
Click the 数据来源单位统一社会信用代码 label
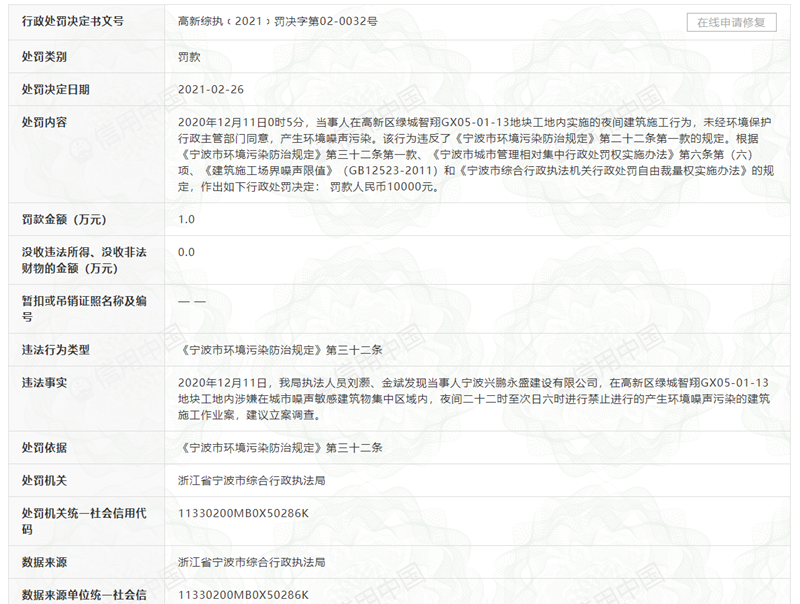(84, 595)
